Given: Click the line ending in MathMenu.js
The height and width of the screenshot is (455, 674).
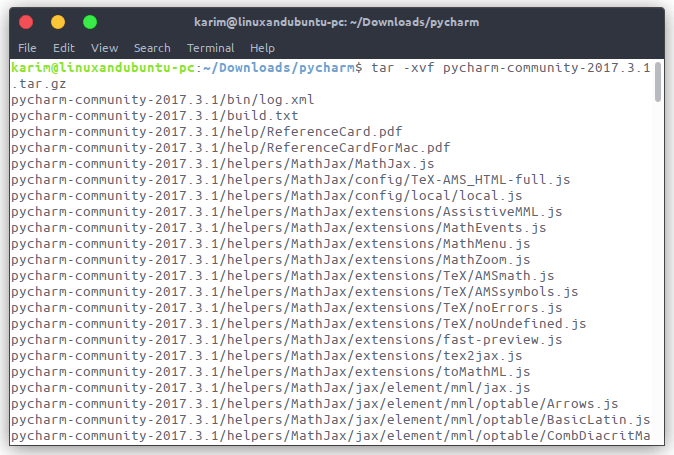Looking at the screenshot, I should pyautogui.click(x=271, y=244).
